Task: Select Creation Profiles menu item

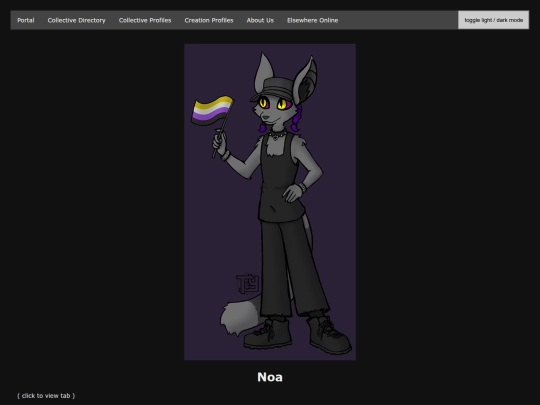Action: click(x=209, y=20)
